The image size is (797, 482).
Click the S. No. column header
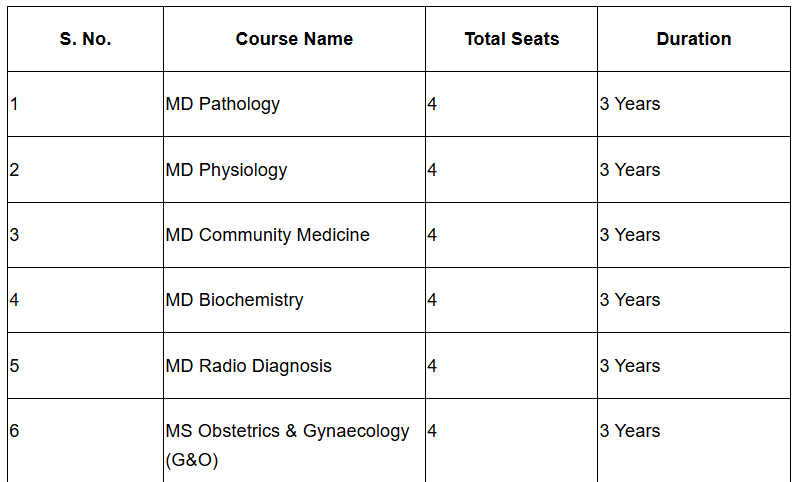(85, 39)
